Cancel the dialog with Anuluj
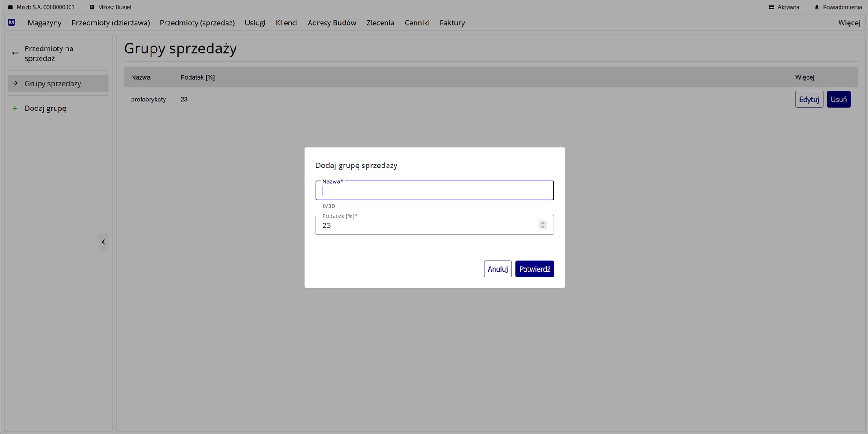This screenshot has width=868, height=434. click(497, 269)
